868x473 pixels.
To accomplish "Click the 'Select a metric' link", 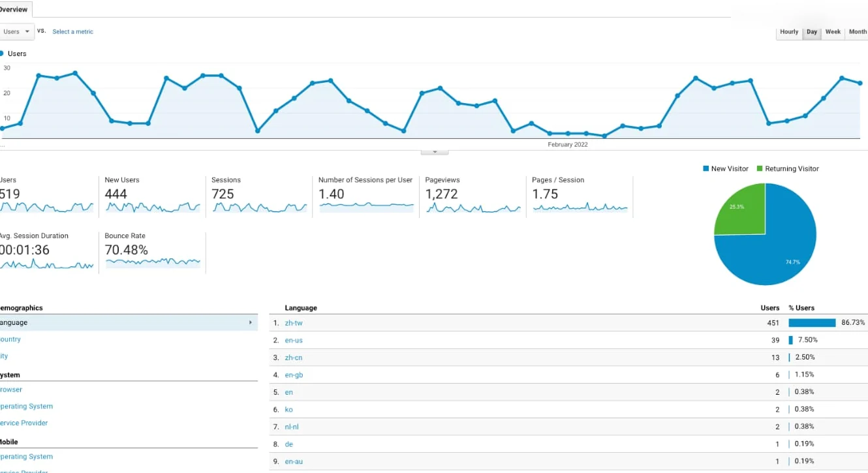I will pyautogui.click(x=73, y=31).
